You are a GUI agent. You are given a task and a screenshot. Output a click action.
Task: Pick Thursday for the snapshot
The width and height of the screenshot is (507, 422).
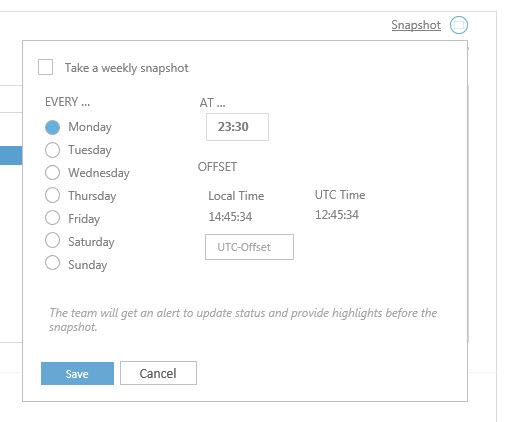(x=52, y=195)
